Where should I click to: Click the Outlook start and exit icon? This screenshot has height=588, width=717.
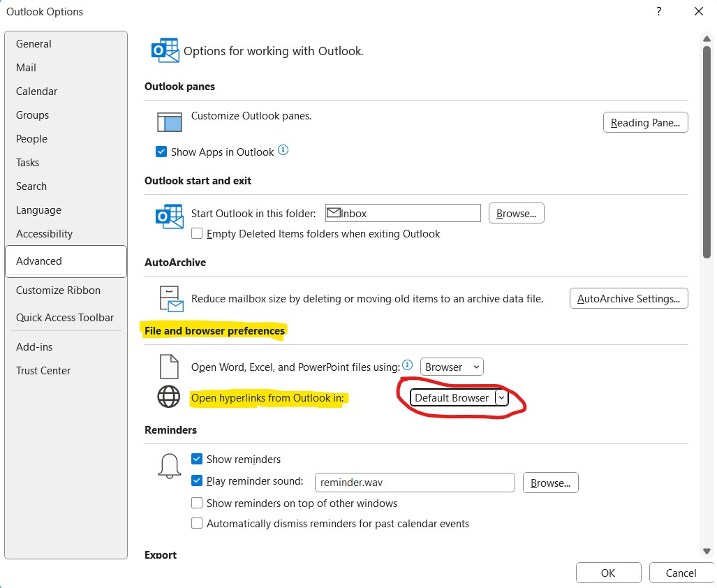pos(169,216)
